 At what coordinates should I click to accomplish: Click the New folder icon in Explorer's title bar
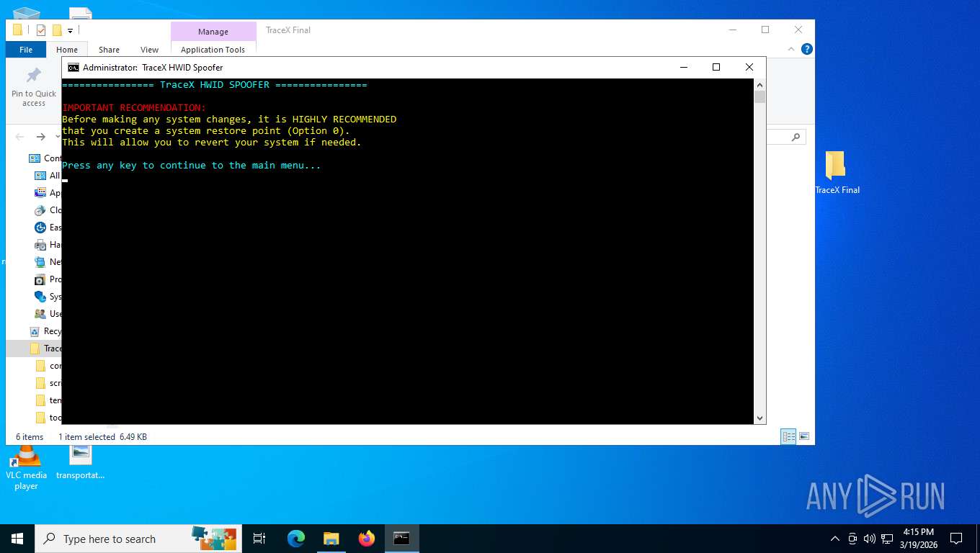(x=57, y=30)
